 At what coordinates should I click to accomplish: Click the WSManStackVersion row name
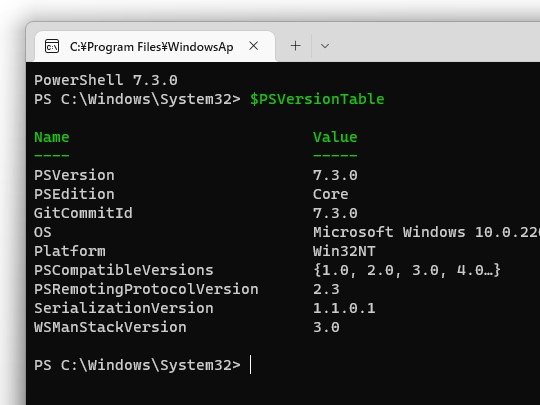pyautogui.click(x=110, y=327)
